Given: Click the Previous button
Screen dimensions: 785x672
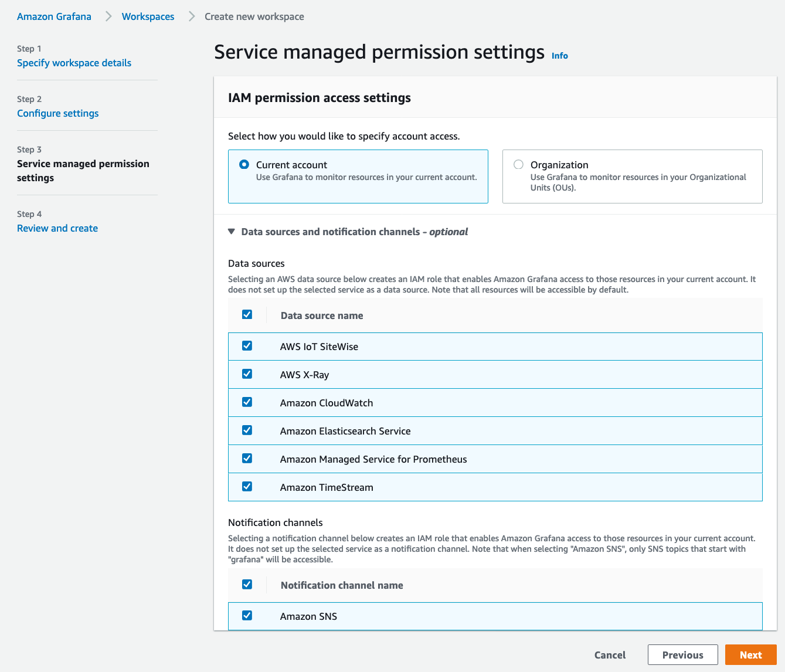Looking at the screenshot, I should coord(682,654).
